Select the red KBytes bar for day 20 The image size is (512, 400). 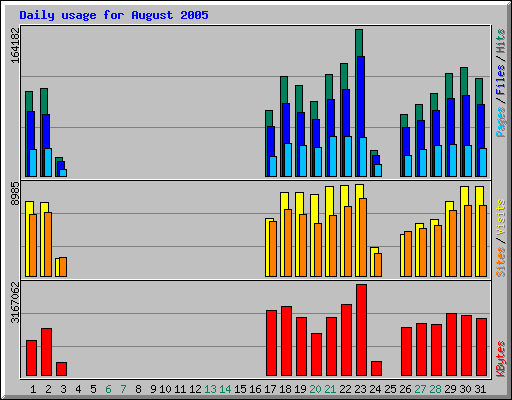tap(316, 354)
